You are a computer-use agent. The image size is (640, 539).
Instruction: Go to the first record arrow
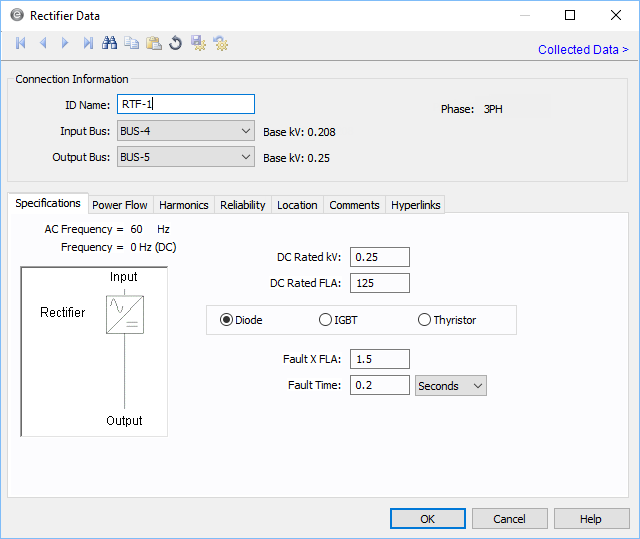pyautogui.click(x=21, y=43)
